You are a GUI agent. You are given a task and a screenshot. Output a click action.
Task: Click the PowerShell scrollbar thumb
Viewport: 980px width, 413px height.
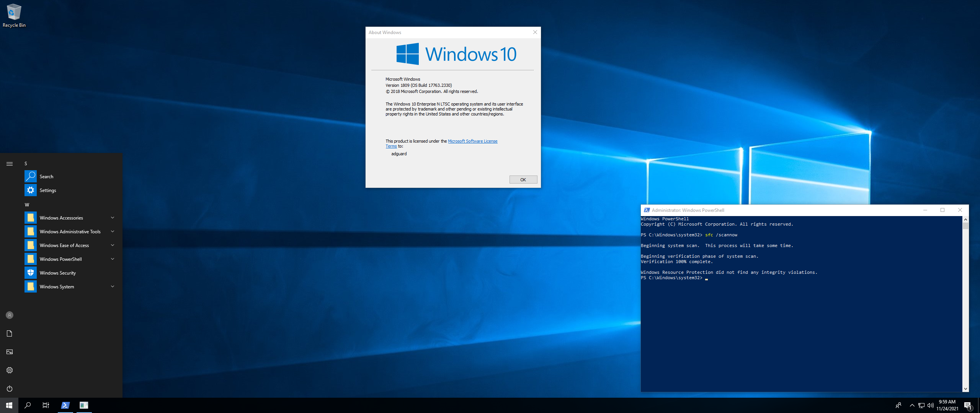(x=965, y=226)
